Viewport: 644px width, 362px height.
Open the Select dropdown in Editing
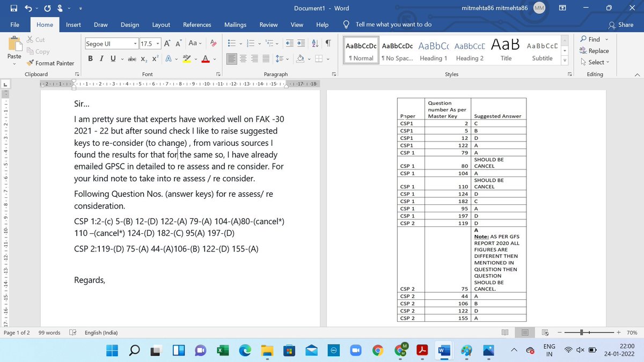(595, 62)
